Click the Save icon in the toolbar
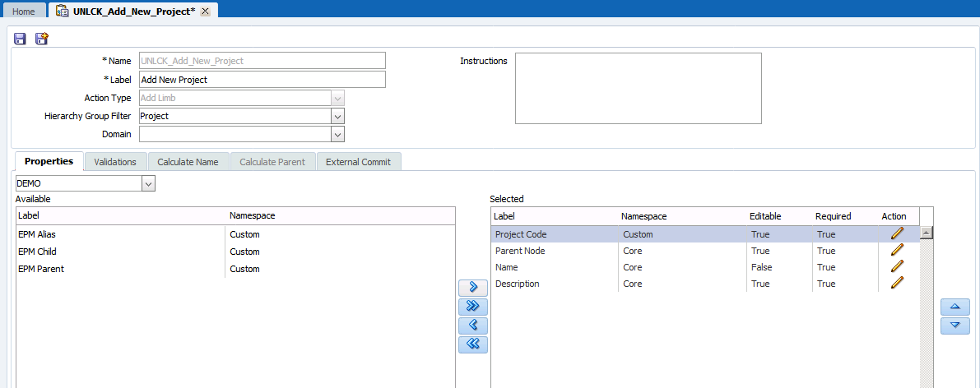 pos(21,39)
